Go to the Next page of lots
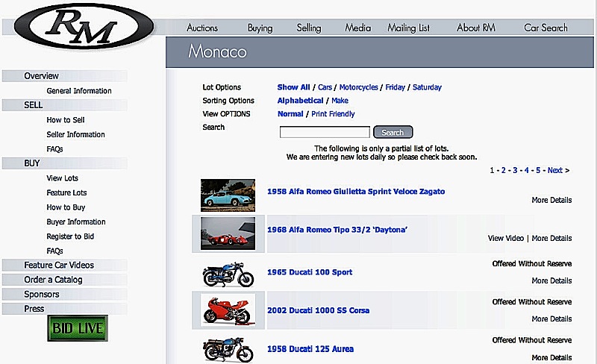Screen dimensions: 597x364 [554, 170]
